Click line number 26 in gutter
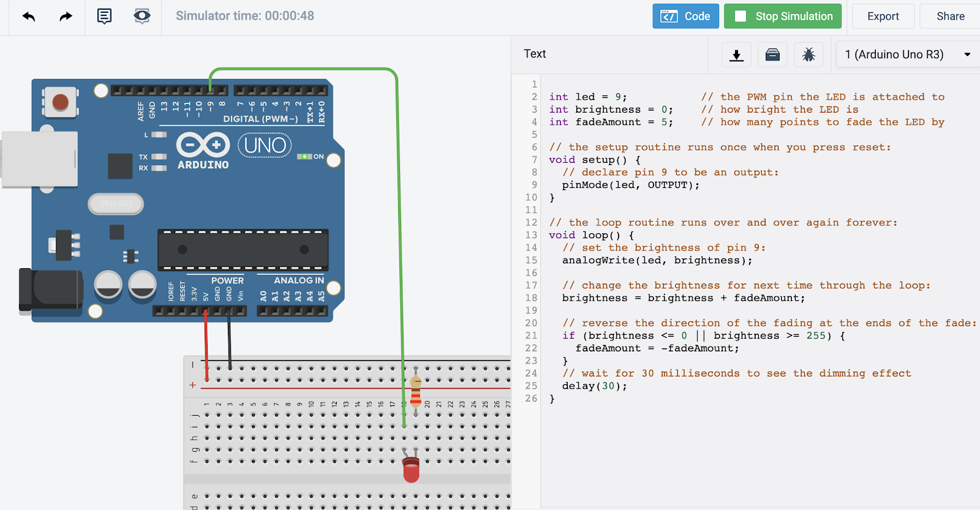This screenshot has width=980, height=510. tap(531, 399)
